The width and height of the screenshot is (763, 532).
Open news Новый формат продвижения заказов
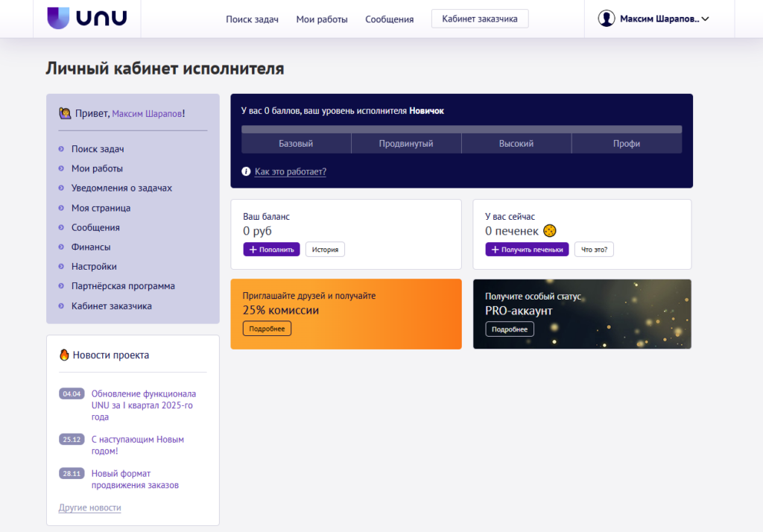tap(135, 479)
